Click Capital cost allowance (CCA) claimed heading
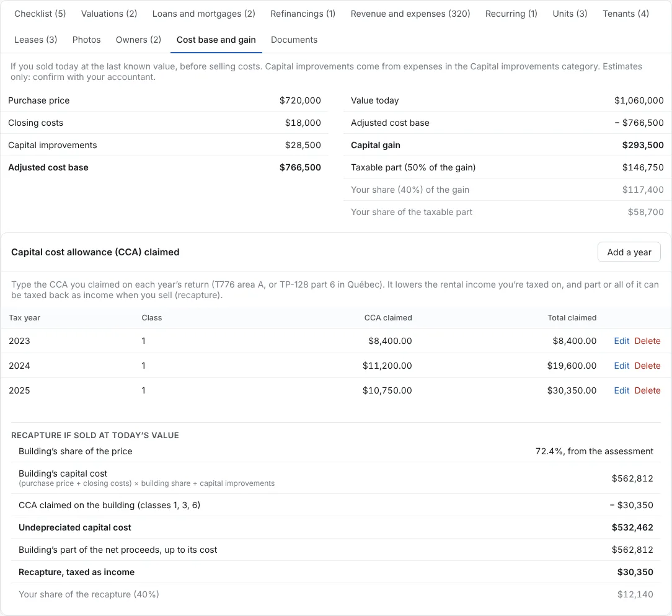Screen dimensions: 672x616 click(95, 252)
